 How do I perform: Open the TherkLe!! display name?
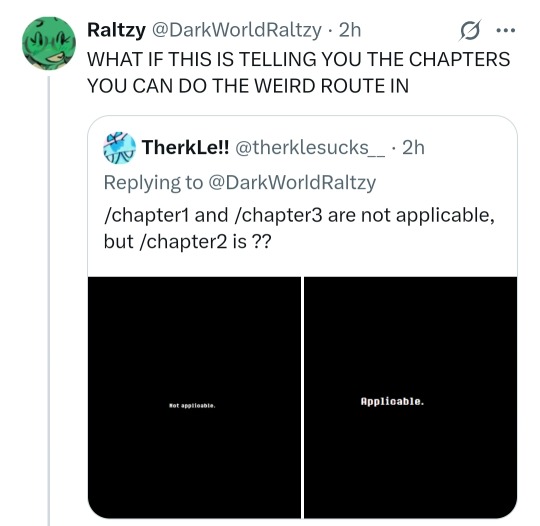(x=186, y=147)
